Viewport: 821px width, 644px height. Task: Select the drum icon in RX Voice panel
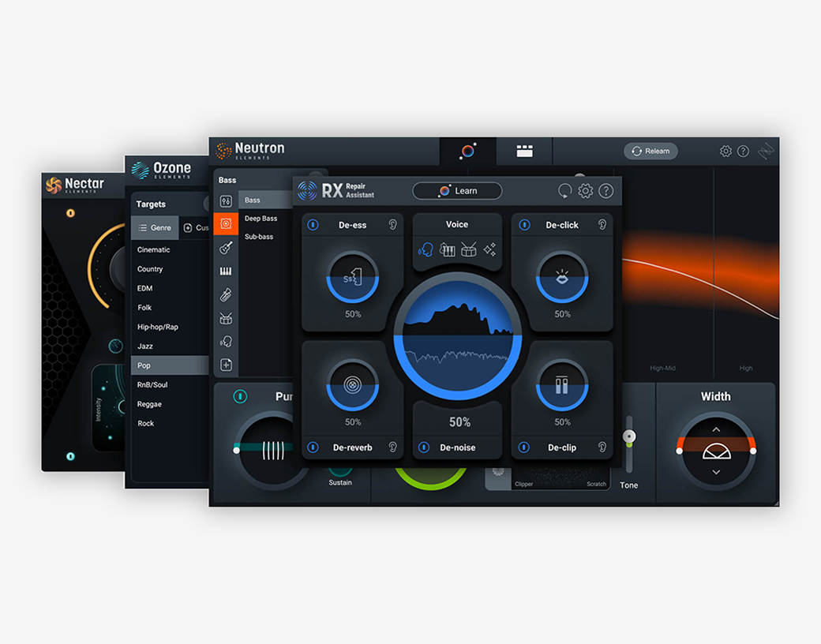point(469,249)
